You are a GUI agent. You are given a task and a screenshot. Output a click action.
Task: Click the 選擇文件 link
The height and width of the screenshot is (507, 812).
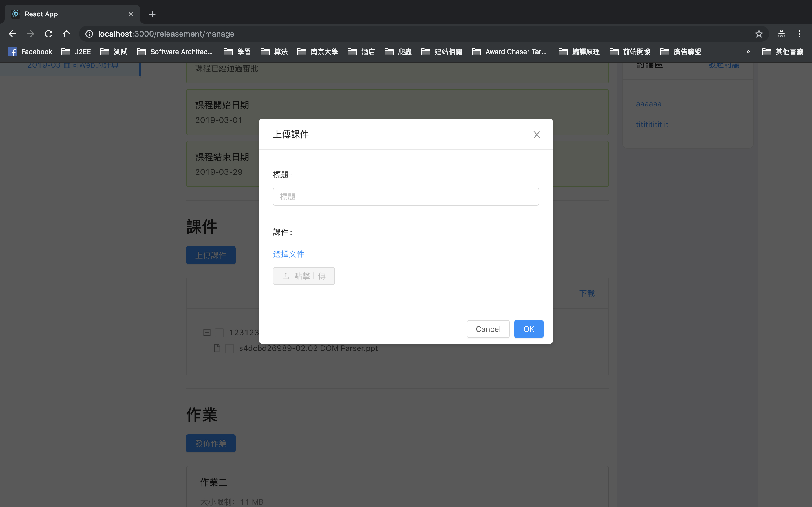point(288,254)
